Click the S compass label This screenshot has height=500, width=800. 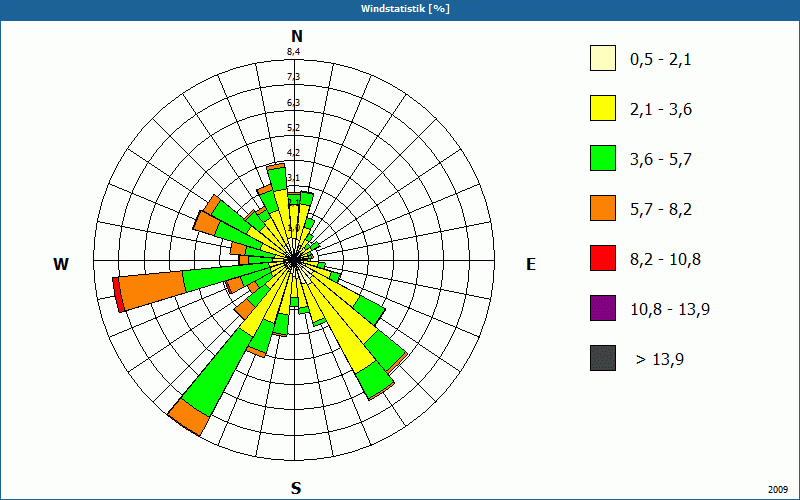tap(296, 488)
